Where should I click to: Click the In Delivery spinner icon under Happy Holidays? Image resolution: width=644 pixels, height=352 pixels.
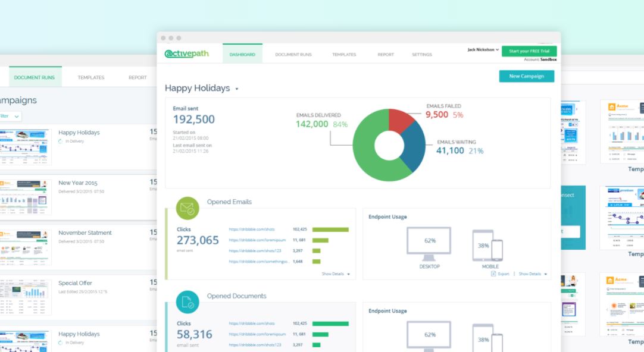point(61,142)
